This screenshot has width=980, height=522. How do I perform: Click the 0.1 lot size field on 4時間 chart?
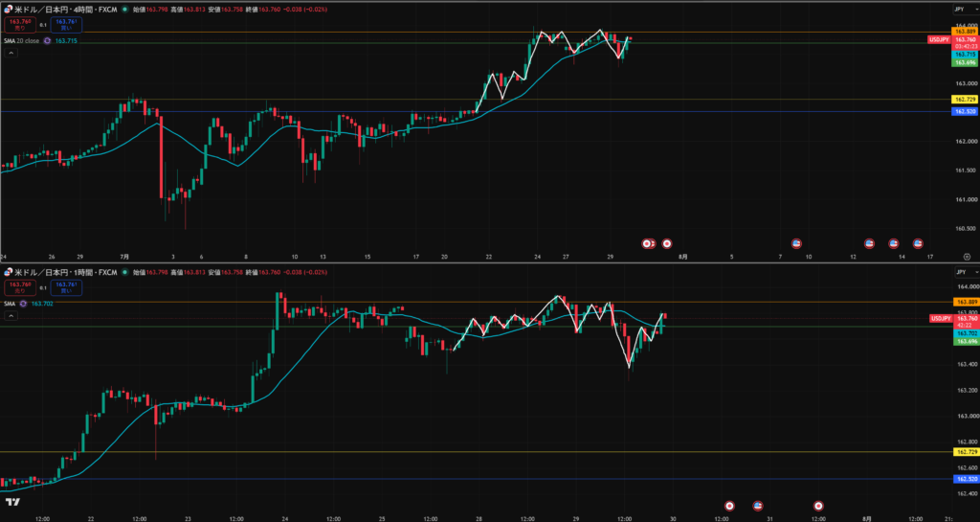click(43, 25)
